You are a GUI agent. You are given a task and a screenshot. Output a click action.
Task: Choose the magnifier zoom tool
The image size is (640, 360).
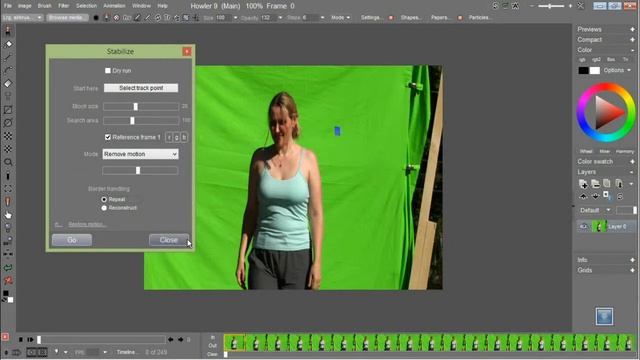(x=8, y=162)
